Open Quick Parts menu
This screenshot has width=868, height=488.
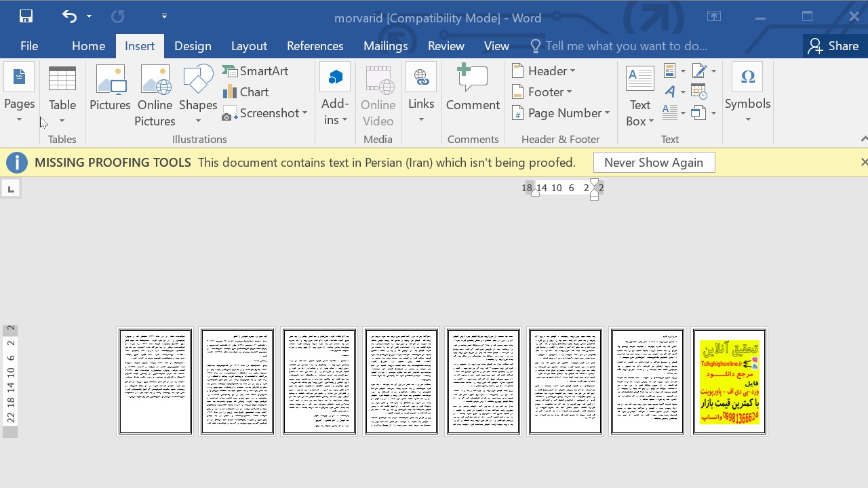(x=674, y=71)
